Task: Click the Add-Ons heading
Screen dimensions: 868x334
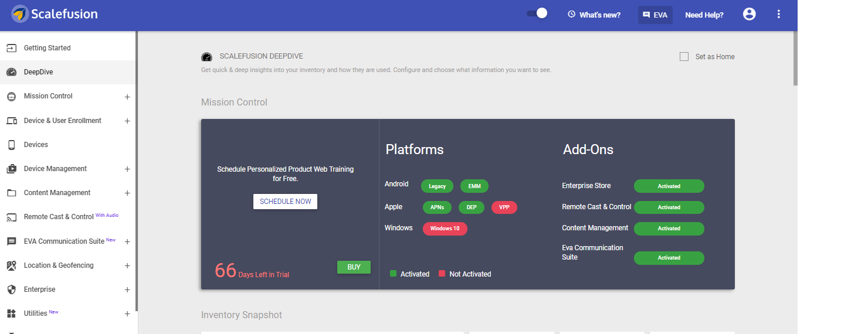Action: [x=588, y=149]
